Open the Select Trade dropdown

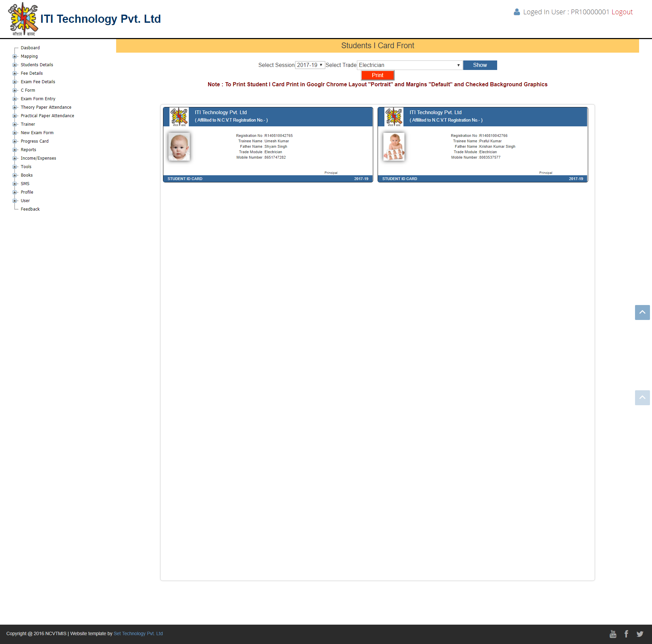coord(409,65)
